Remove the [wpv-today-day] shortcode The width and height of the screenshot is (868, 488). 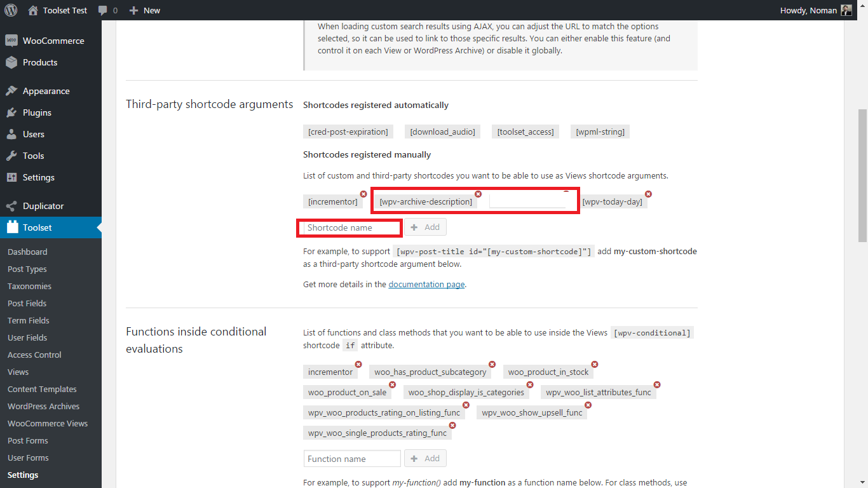(648, 194)
